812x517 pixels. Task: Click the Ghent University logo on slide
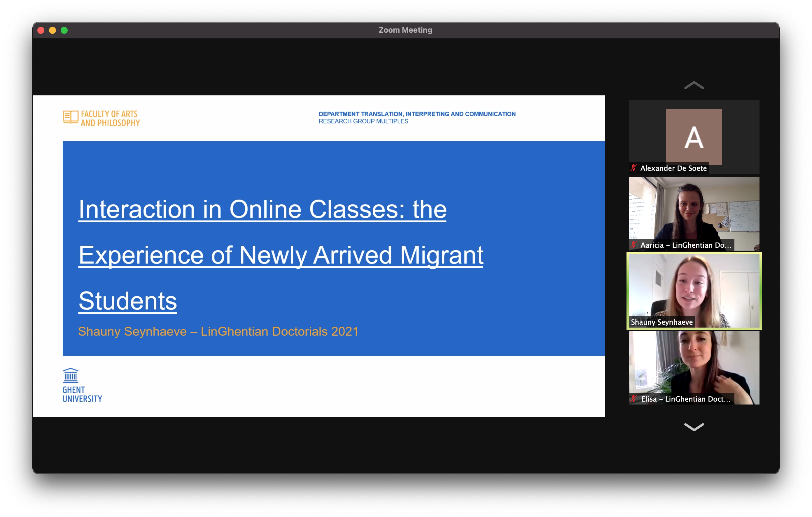pyautogui.click(x=82, y=385)
